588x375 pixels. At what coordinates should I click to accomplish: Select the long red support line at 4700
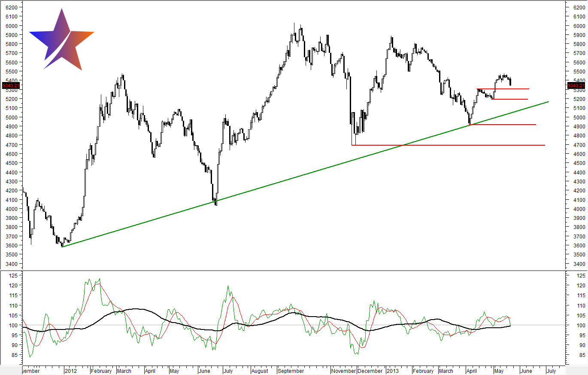click(448, 145)
